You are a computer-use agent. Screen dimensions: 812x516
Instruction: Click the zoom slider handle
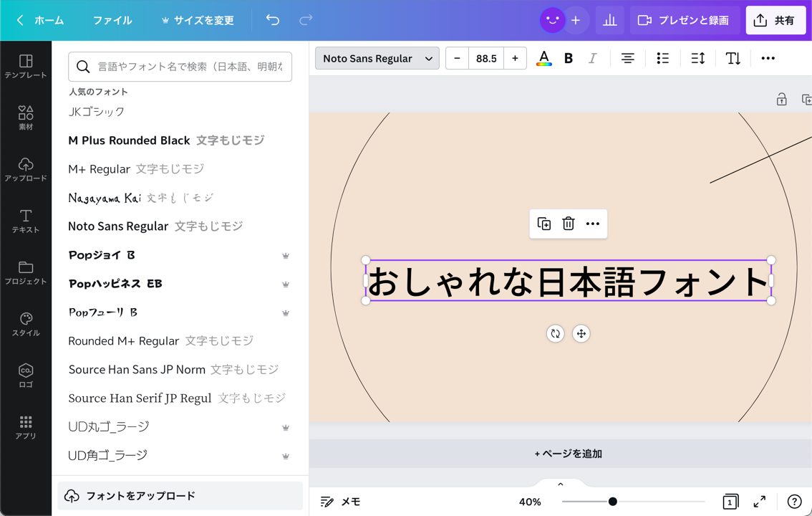(x=613, y=502)
